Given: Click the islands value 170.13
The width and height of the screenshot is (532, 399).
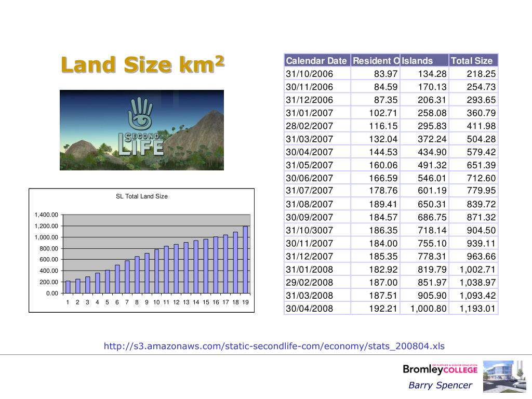Looking at the screenshot, I should tap(432, 87).
